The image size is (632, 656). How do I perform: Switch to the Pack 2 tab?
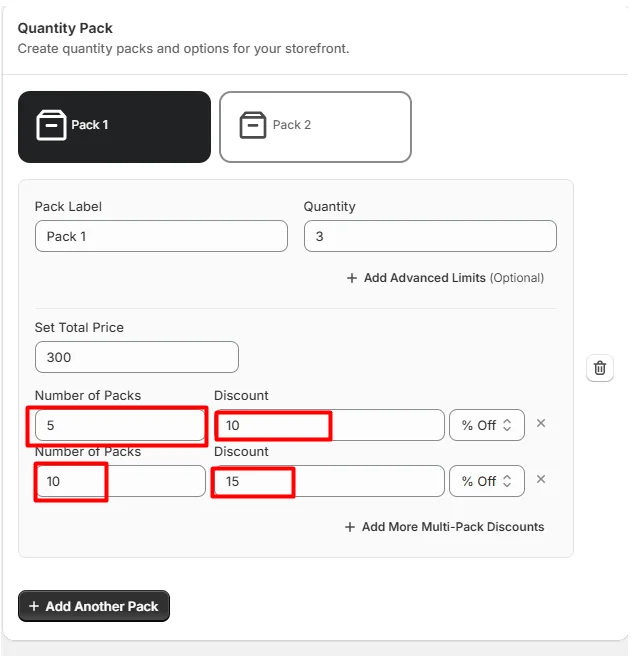pos(315,127)
